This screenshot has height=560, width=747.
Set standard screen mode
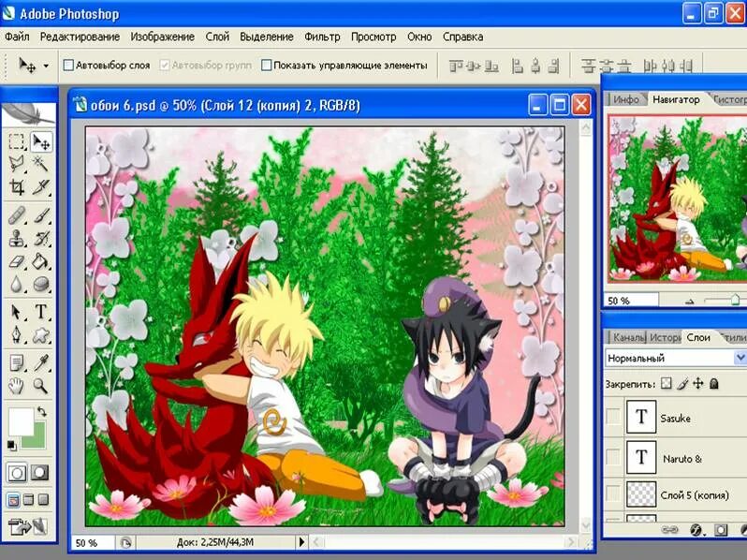(x=13, y=499)
